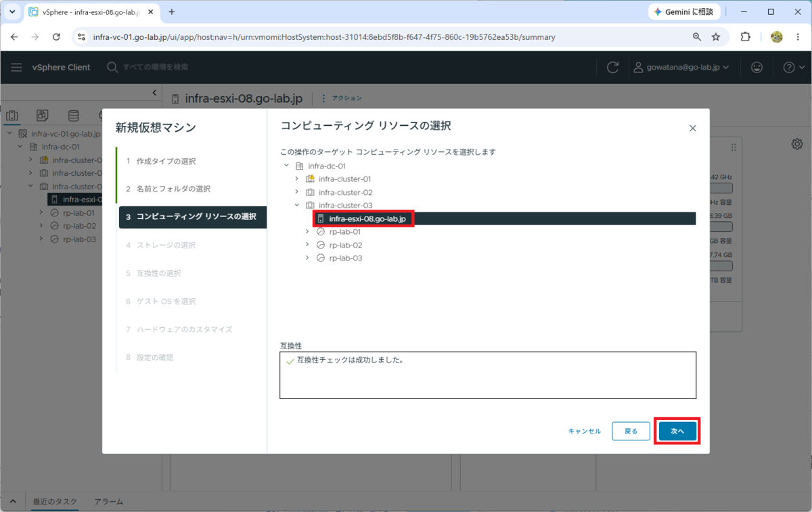Image resolution: width=812 pixels, height=512 pixels.
Task: Select rp-lab-02 in the background navigator
Action: coord(79,226)
